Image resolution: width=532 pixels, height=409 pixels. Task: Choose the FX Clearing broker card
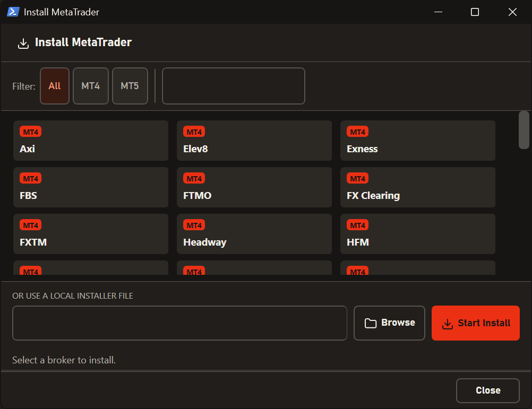[x=418, y=187]
